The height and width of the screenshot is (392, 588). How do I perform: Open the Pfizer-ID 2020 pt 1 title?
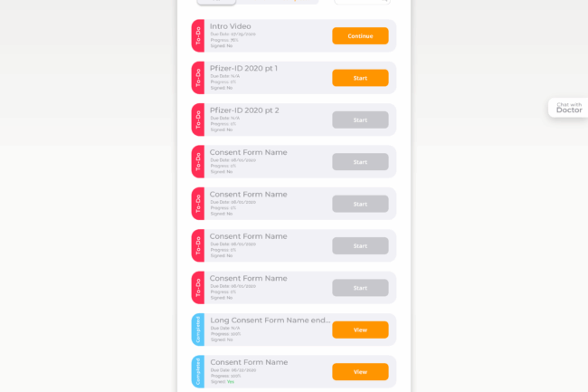click(x=244, y=68)
